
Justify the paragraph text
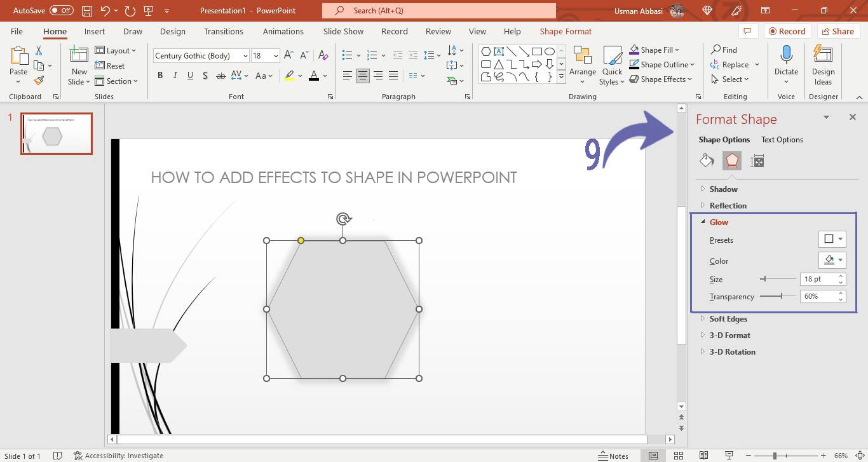click(393, 76)
